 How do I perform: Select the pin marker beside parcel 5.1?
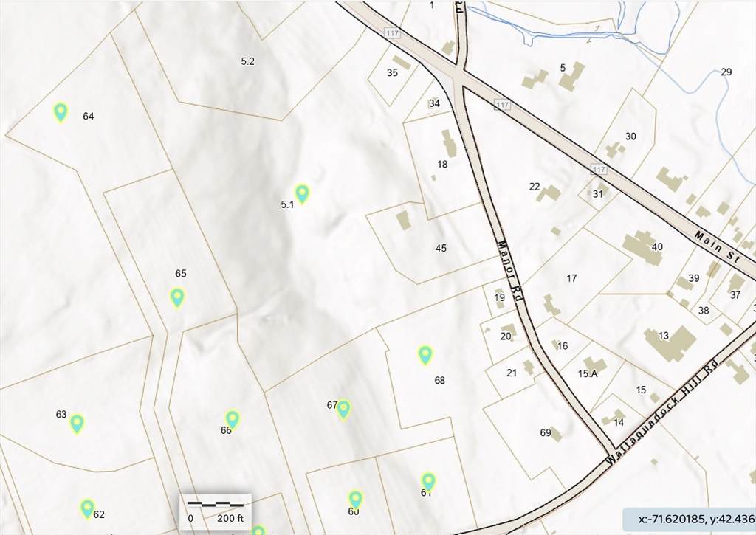[301, 193]
